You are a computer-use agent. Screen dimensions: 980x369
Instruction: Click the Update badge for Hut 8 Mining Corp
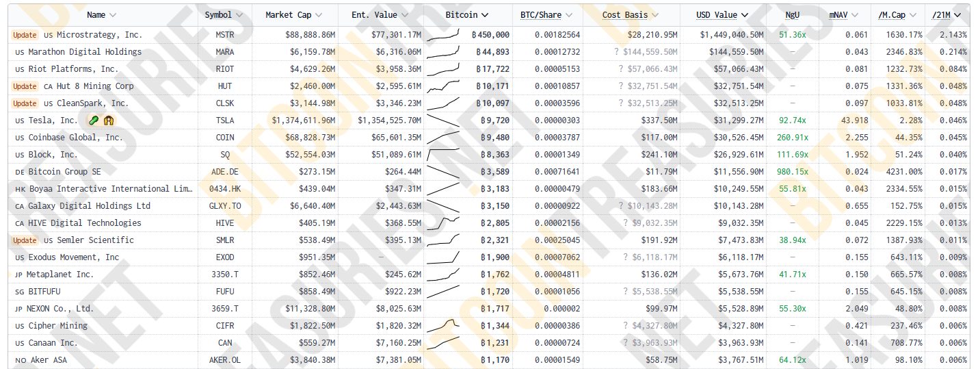pyautogui.click(x=25, y=86)
